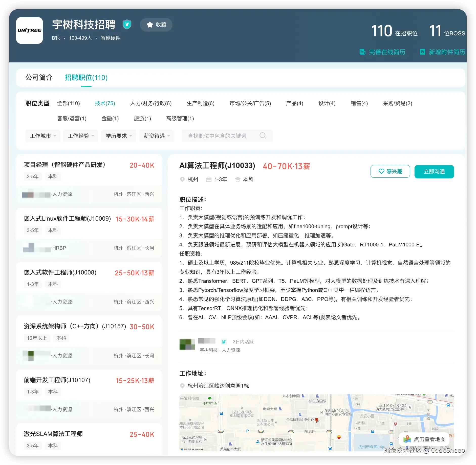Viewport: 476px width, 465px height.
Task: Click the star 收藏 favorite button
Action: click(156, 25)
